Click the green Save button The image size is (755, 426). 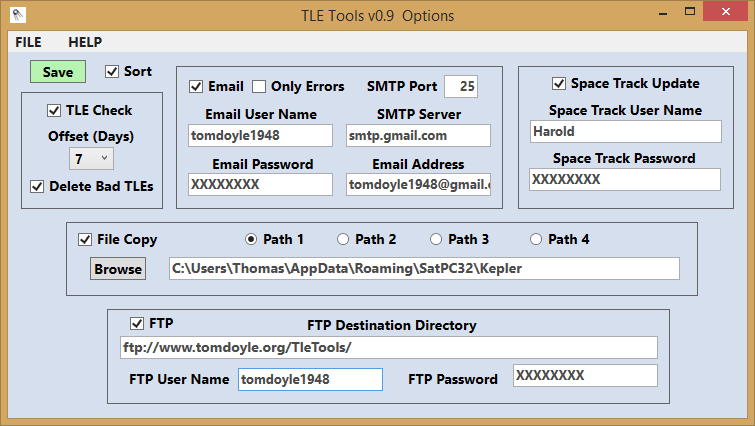pos(58,72)
